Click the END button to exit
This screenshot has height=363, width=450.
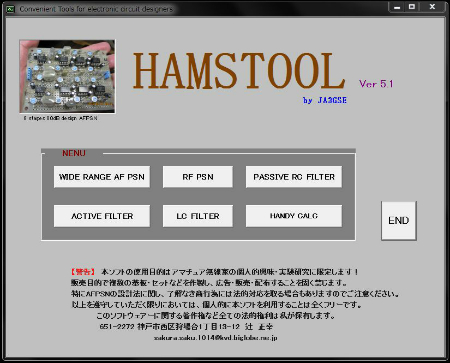click(x=399, y=220)
